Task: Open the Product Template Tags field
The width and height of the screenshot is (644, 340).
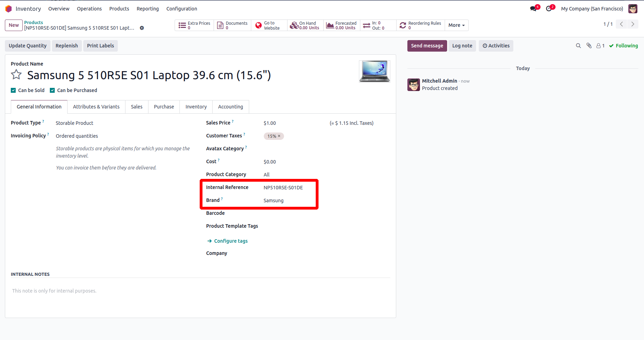Action: tap(327, 226)
